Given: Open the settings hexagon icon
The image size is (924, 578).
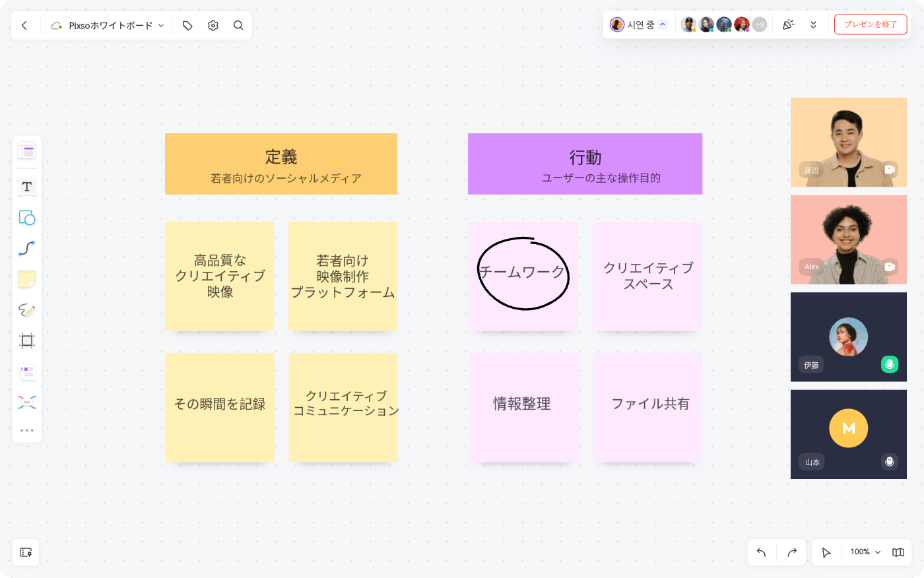Looking at the screenshot, I should coord(213,26).
